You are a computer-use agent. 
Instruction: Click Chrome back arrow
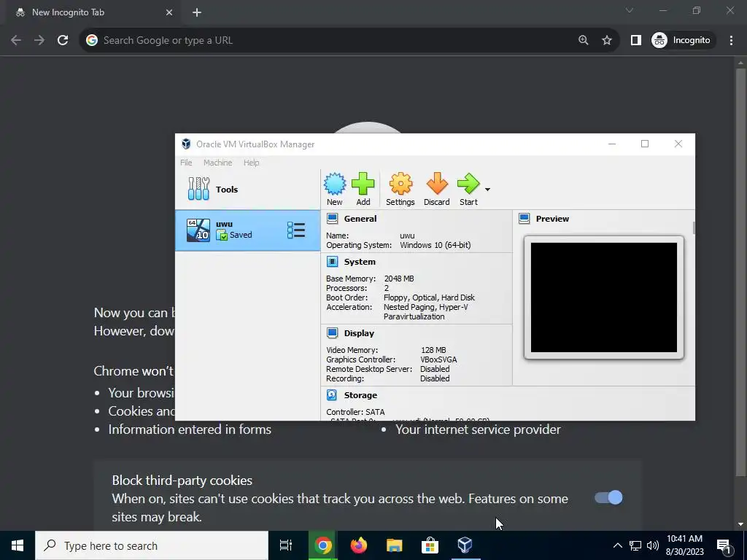(x=16, y=41)
